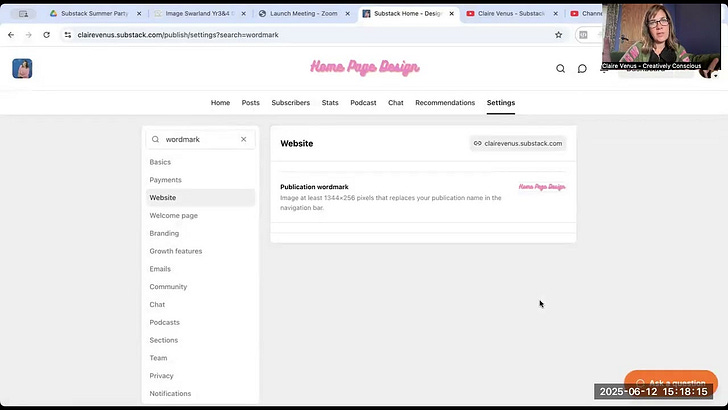Image resolution: width=728 pixels, height=410 pixels.
Task: Click the Home Page Design wordmark header
Action: tap(364, 68)
